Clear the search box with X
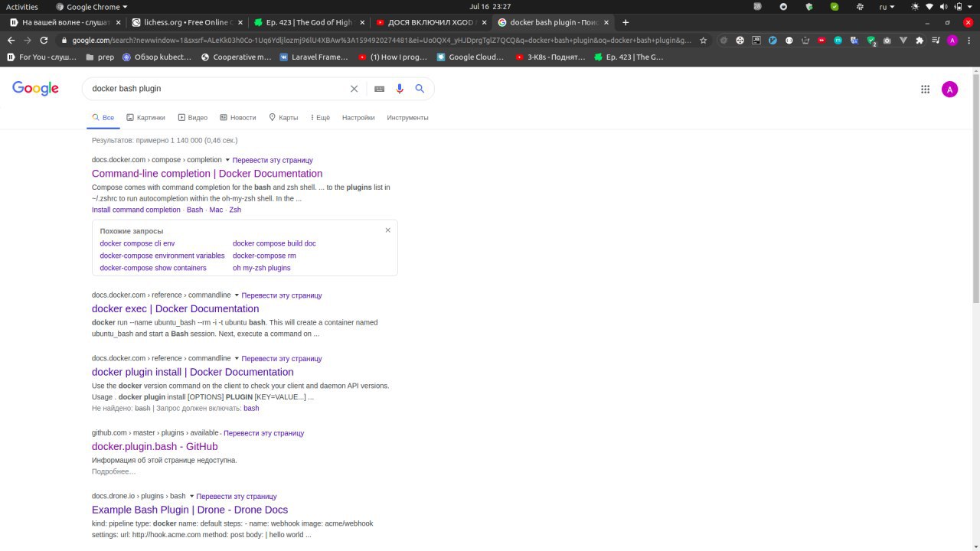Screen dimensions: 980x551 coord(354,89)
